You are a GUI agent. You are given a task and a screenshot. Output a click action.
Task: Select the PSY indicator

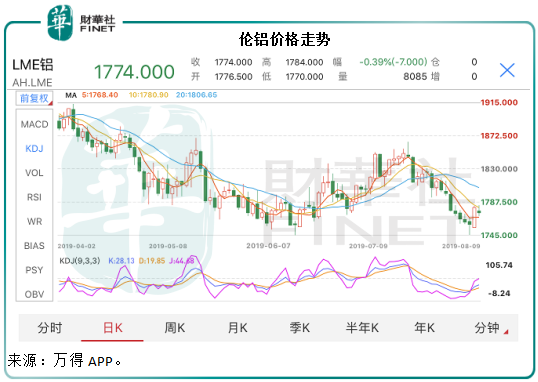tap(34, 270)
